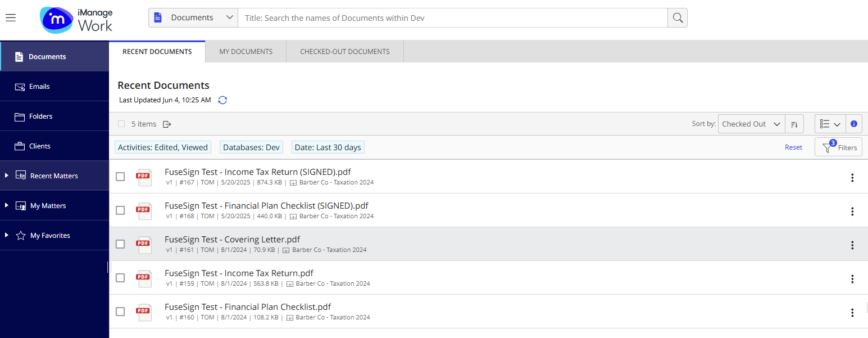Click the Reset filters link

click(x=793, y=147)
